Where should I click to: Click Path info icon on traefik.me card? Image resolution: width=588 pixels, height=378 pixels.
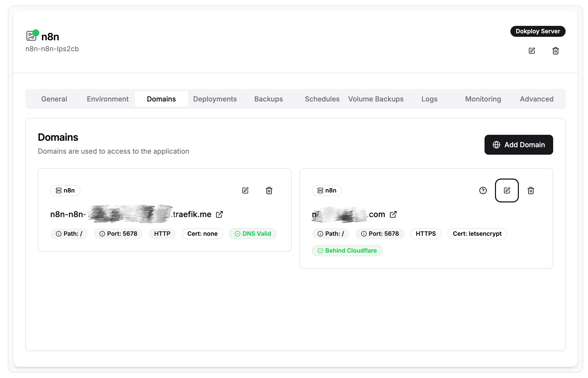pos(59,234)
